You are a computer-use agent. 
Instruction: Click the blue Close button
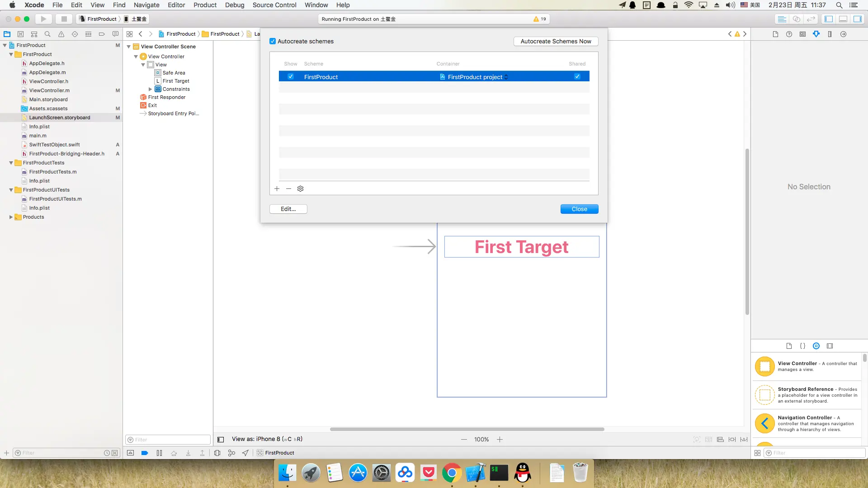[579, 209]
